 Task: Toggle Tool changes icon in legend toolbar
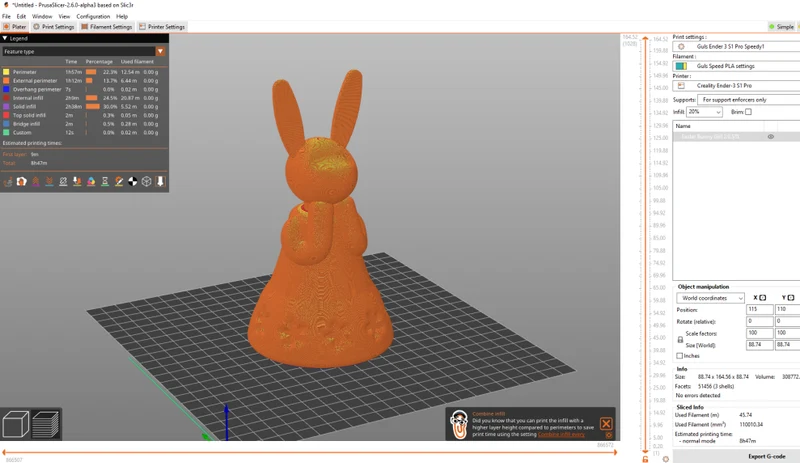coord(77,181)
